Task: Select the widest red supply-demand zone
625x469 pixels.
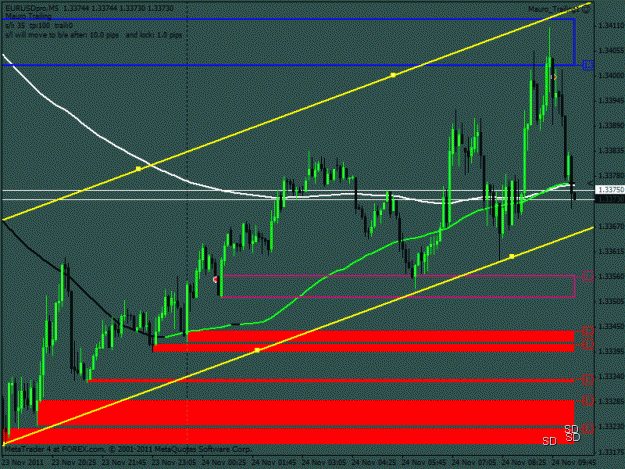Action: (x=289, y=436)
